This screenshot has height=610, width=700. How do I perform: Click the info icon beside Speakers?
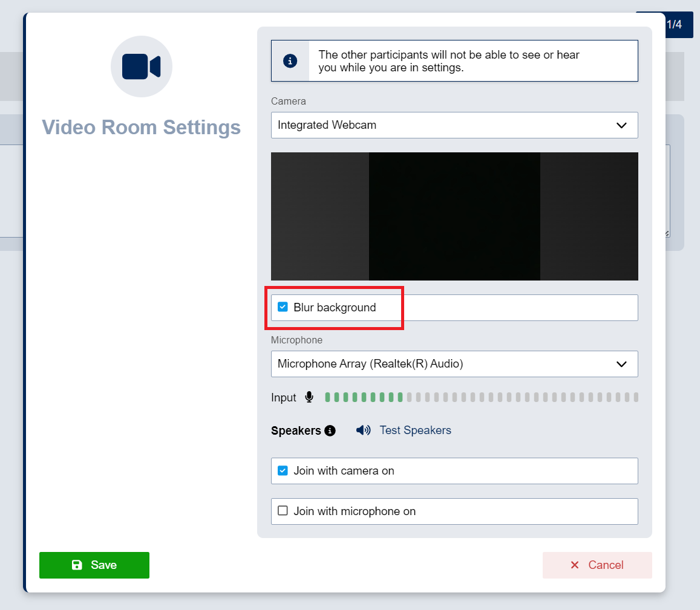pyautogui.click(x=330, y=430)
